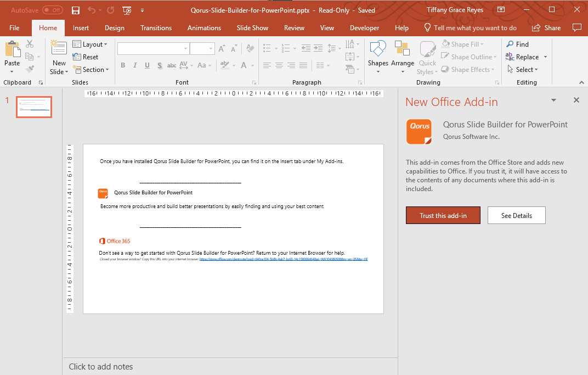Click the font name combo box
588x375 pixels.
(x=153, y=48)
